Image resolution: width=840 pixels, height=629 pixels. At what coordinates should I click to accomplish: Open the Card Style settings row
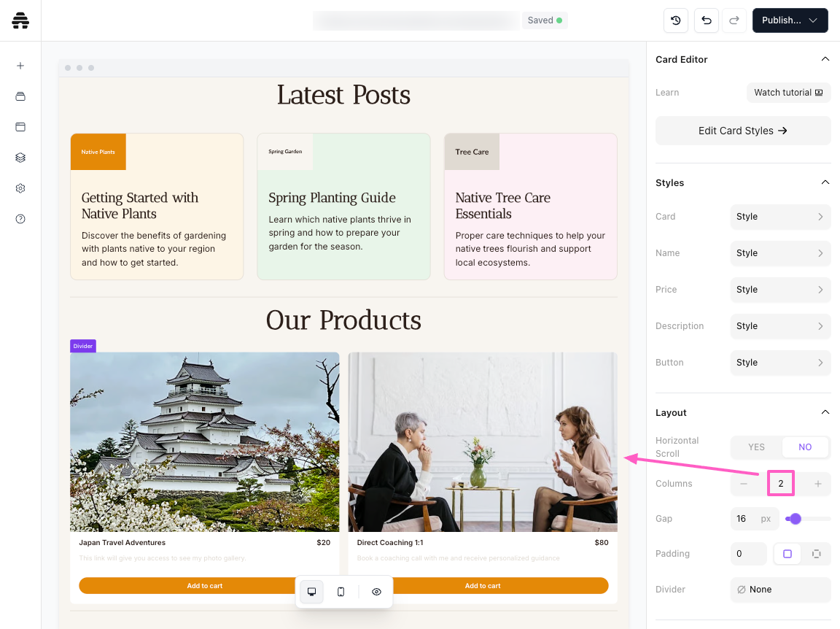780,217
